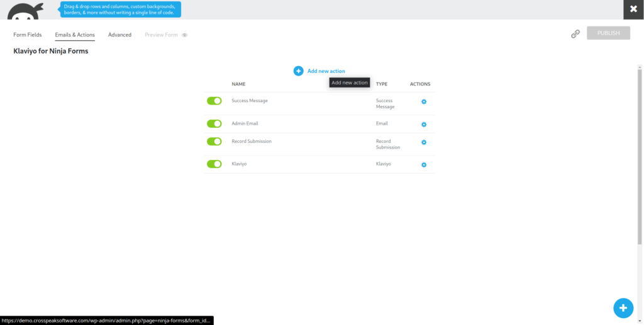This screenshot has width=644, height=325.
Task: Switch to the Form Fields tab
Action: [x=28, y=35]
